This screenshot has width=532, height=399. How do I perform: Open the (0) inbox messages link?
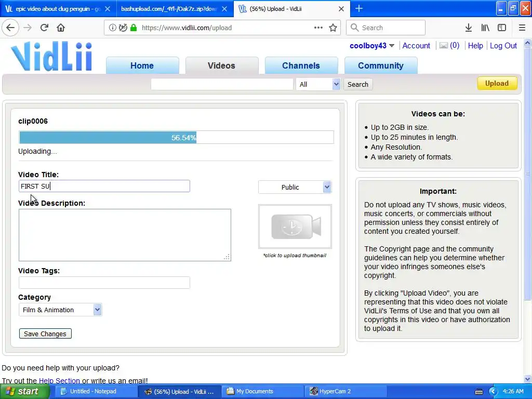(455, 46)
